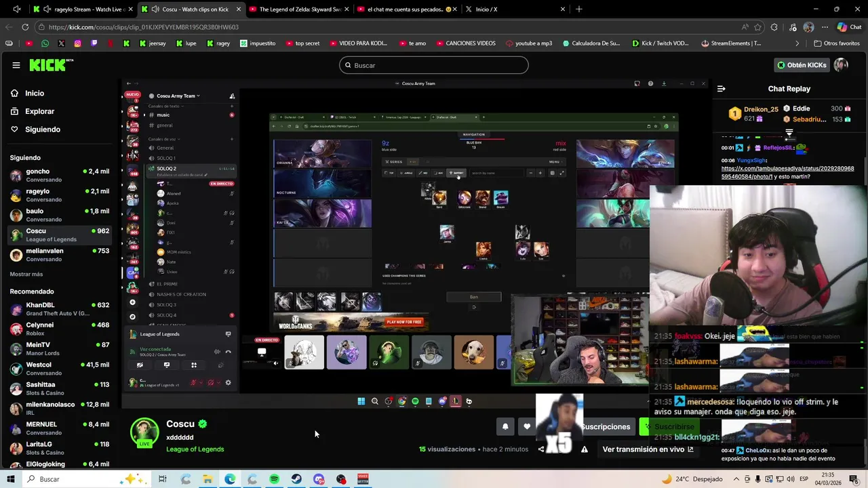
Task: Click Ver transmisión en vivo
Action: [x=648, y=449]
